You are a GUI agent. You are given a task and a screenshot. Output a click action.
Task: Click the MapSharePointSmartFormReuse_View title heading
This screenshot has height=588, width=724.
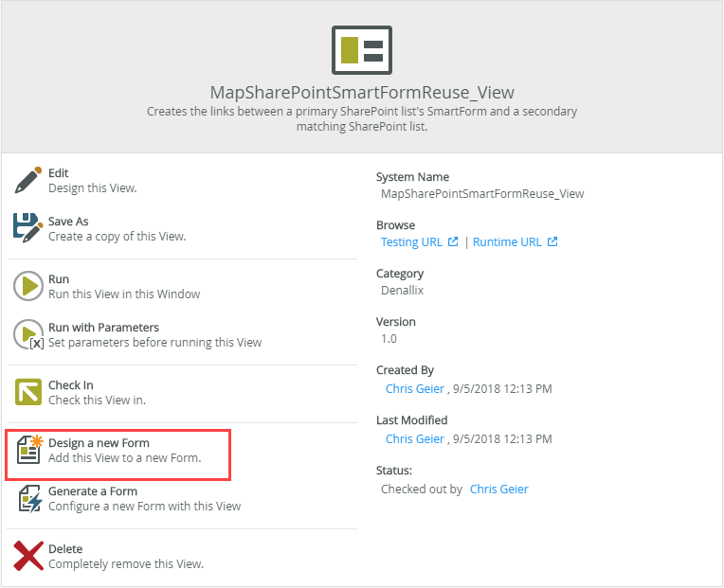coord(361,92)
